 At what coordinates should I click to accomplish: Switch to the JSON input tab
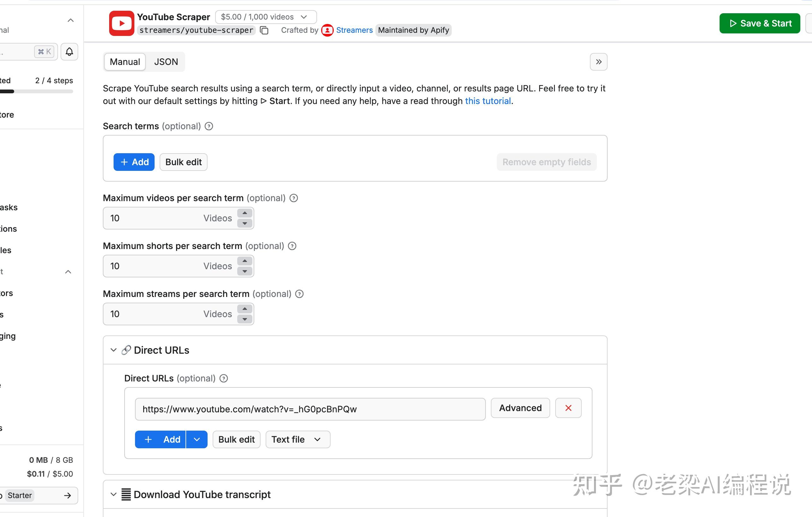click(166, 62)
